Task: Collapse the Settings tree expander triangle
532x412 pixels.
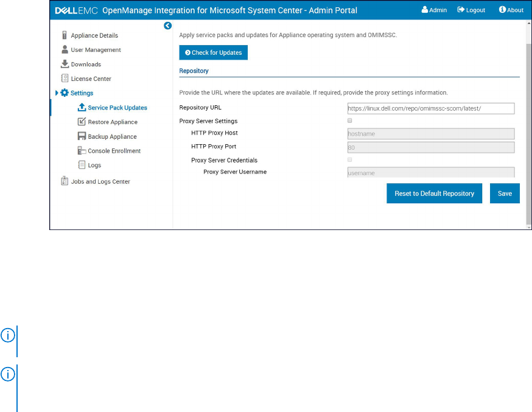Action: [57, 93]
